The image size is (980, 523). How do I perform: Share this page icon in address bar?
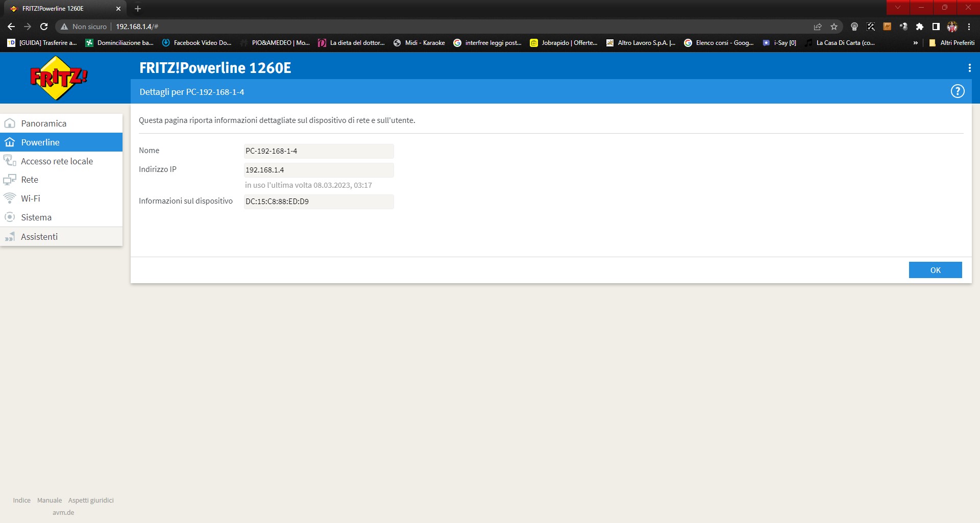pyautogui.click(x=818, y=27)
